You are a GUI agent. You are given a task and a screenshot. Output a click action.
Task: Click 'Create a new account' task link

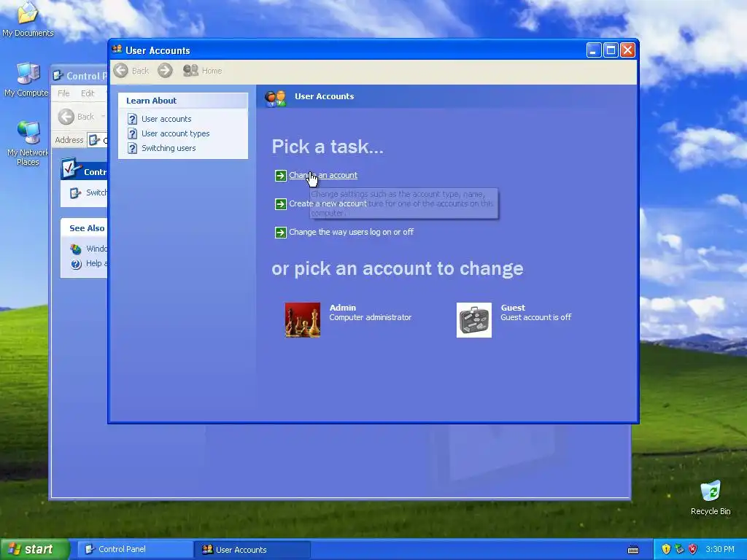[328, 203]
